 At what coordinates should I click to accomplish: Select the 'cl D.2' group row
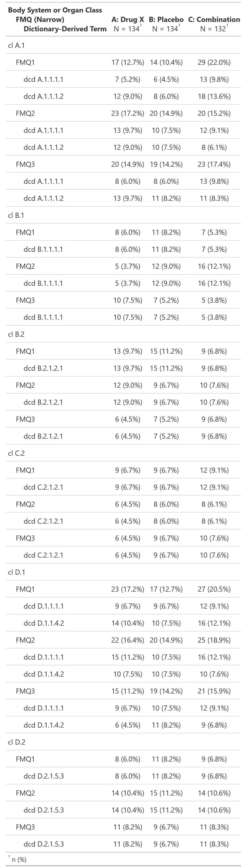[123, 742]
